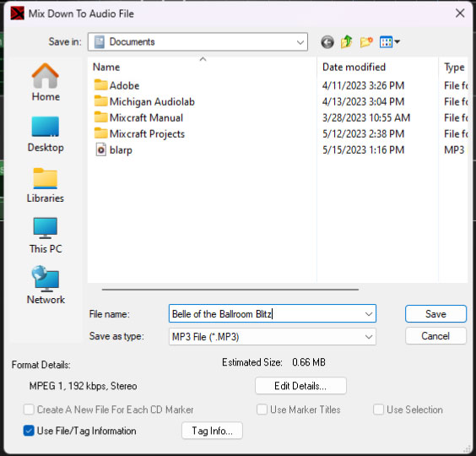
Task: Expand the Save in Documents dropdown
Action: (197, 42)
